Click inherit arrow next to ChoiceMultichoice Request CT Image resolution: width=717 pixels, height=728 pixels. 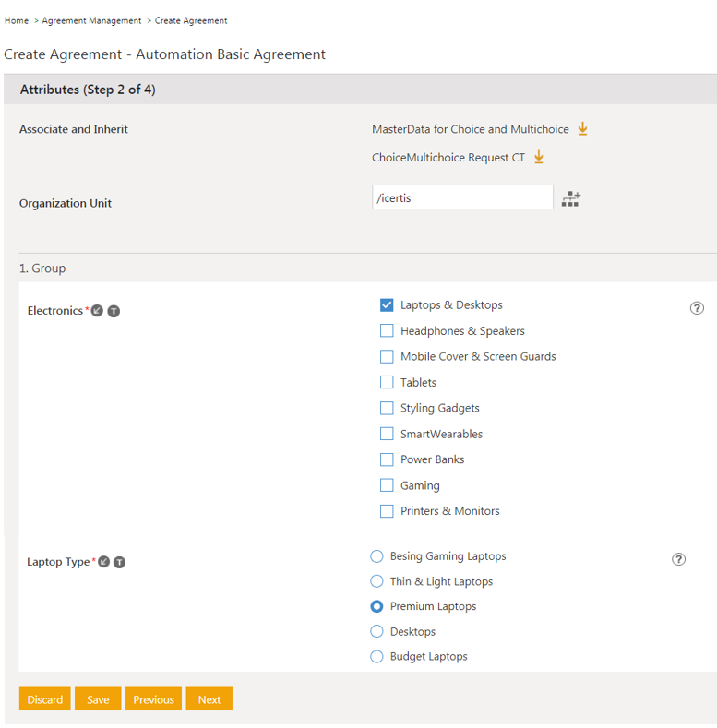(x=539, y=158)
